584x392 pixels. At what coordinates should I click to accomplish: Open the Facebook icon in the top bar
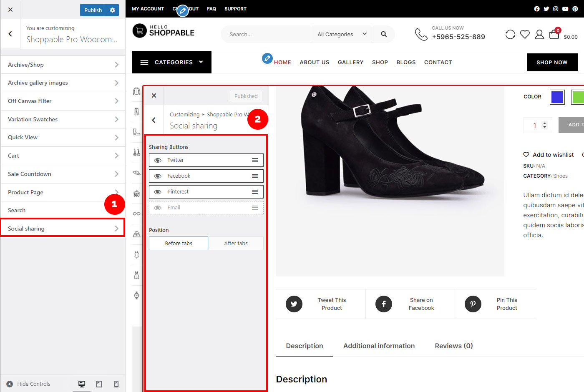click(x=537, y=9)
